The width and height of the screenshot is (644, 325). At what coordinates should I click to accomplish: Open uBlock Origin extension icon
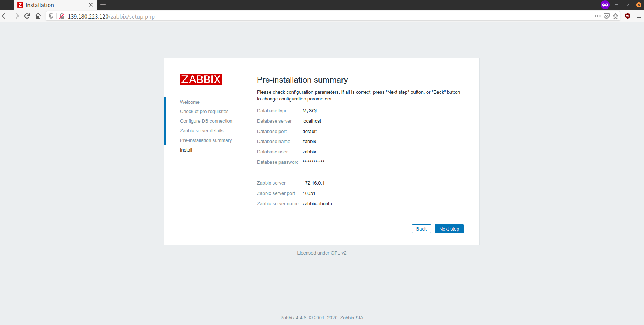(628, 16)
